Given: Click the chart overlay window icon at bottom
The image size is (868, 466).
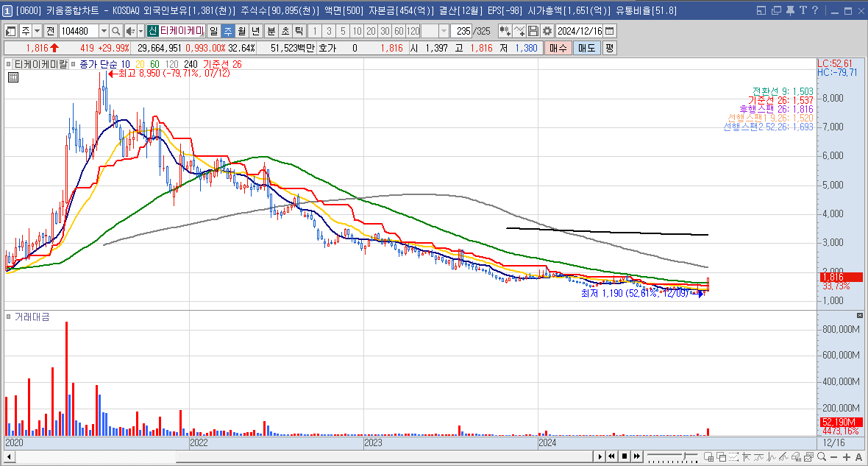Looking at the screenshot, I should [x=722, y=456].
